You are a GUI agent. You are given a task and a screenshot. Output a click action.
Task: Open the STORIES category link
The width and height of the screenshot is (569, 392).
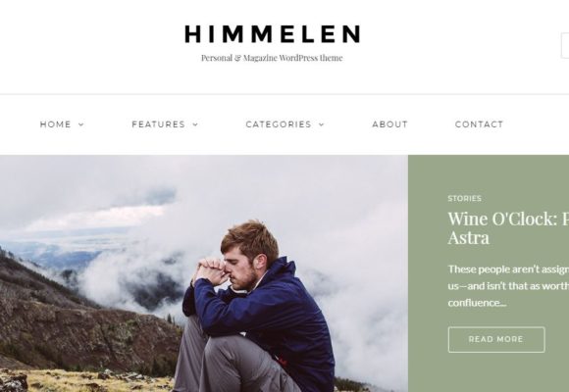[464, 198]
